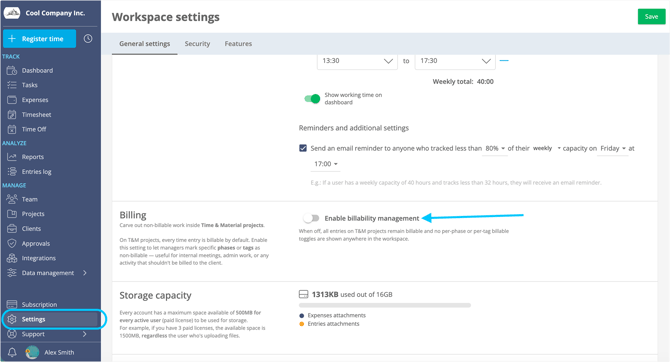Open the 13:30 start time dropdown
Screen dimensions: 670x362
click(357, 61)
